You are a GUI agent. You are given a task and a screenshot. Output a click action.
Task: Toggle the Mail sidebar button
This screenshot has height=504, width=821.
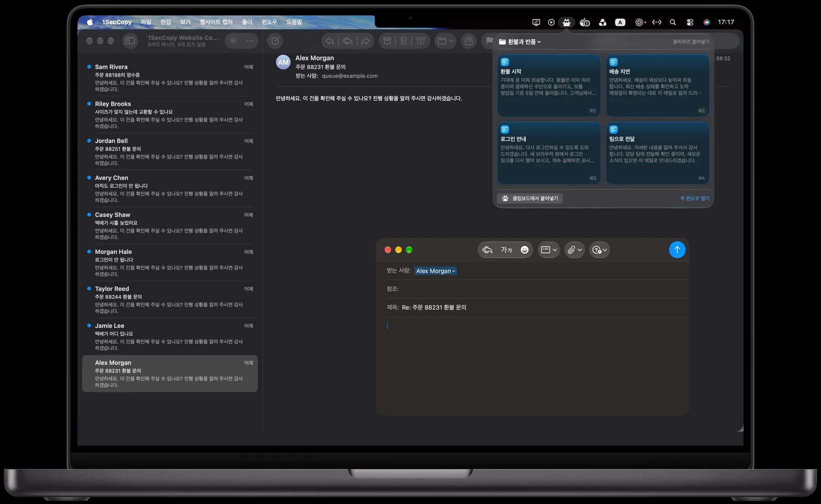click(x=130, y=41)
